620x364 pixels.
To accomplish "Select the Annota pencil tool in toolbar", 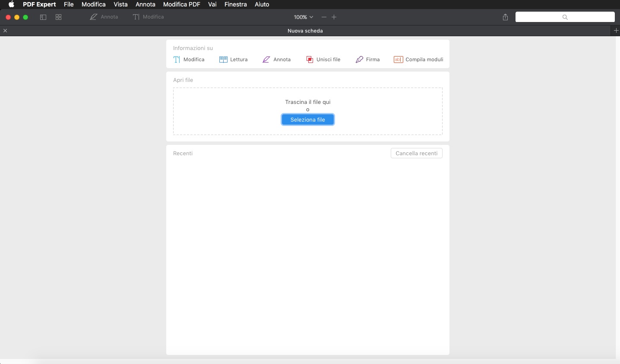I will 104,17.
